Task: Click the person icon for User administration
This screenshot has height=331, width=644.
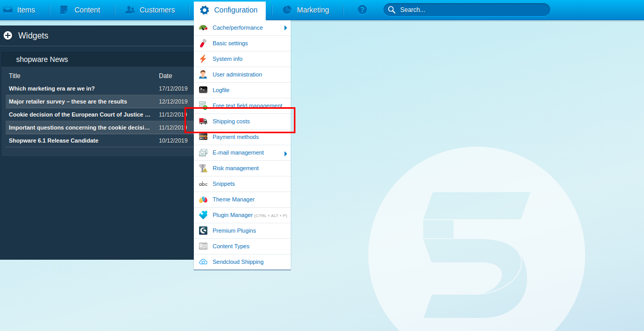Action: (203, 74)
